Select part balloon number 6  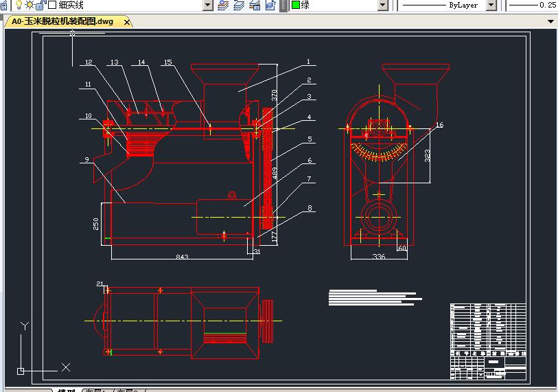(310, 160)
